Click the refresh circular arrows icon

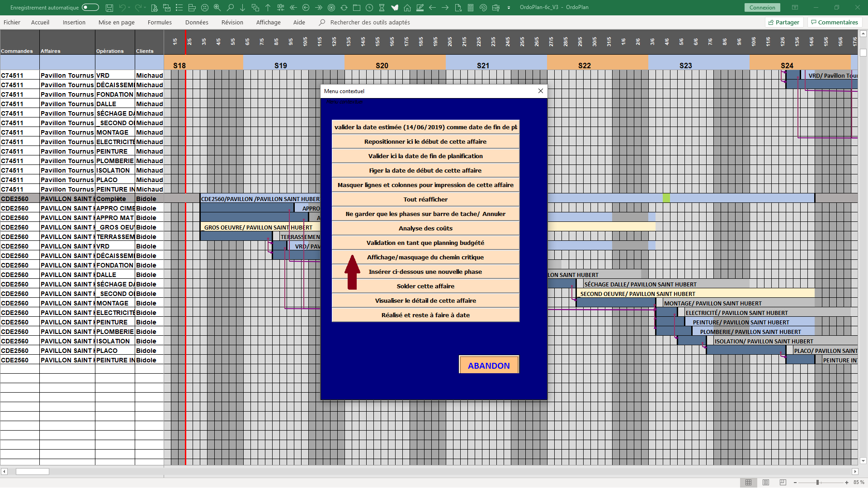click(344, 7)
